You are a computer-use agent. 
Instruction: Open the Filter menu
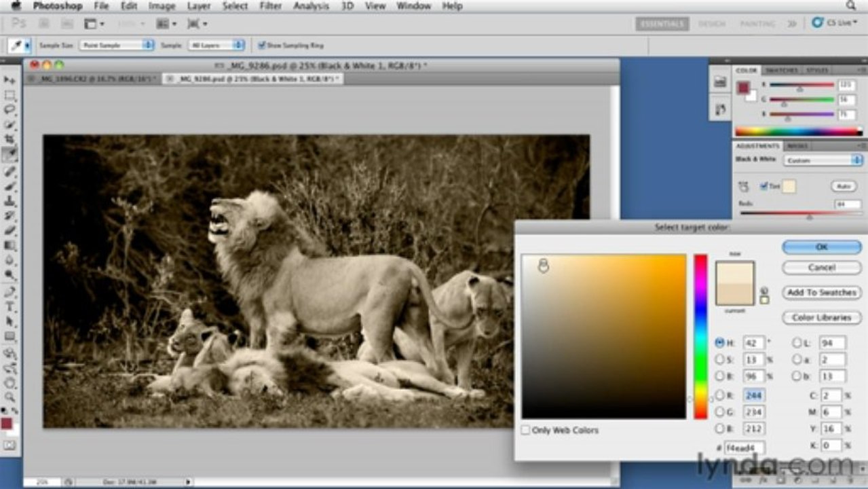point(270,6)
